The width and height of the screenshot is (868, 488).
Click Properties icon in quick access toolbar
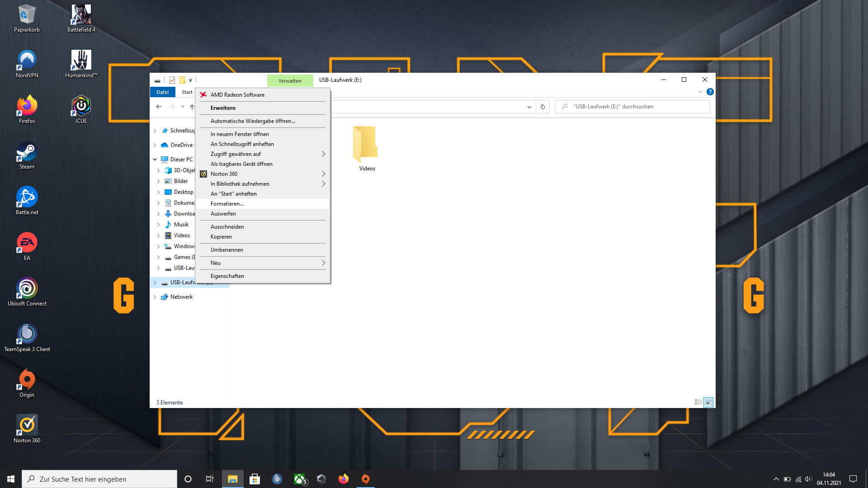172,80
